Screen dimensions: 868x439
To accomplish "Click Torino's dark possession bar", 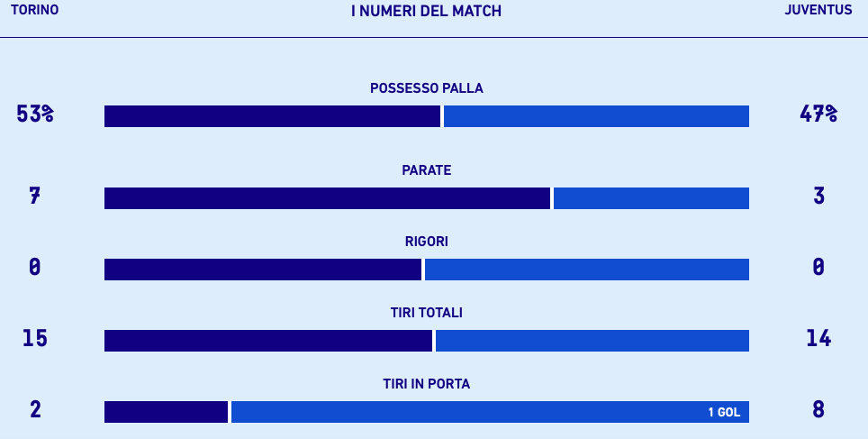I will point(272,116).
